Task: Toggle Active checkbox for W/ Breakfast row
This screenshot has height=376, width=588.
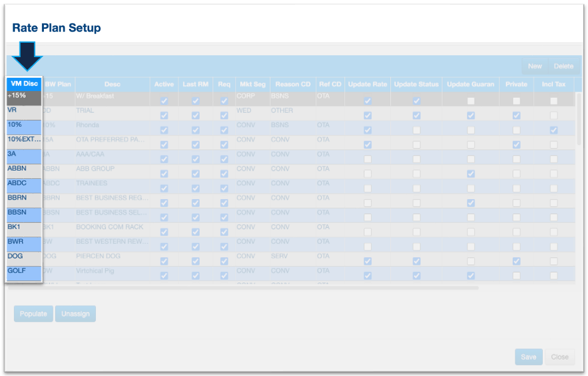Action: click(x=164, y=101)
